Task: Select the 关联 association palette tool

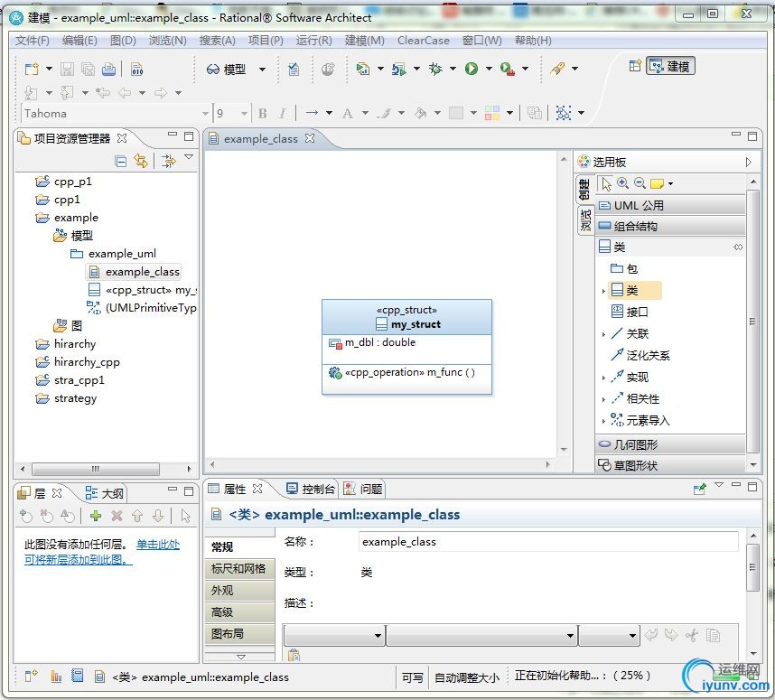Action: [630, 333]
